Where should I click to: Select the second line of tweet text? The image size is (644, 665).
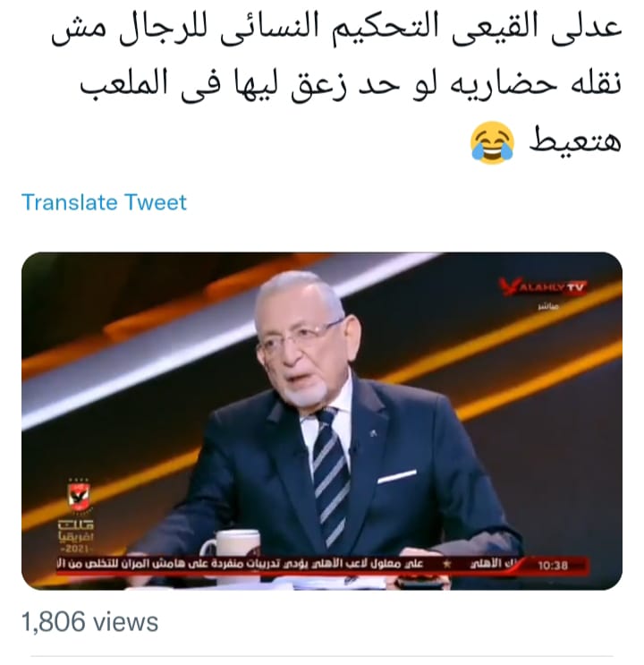[351, 85]
